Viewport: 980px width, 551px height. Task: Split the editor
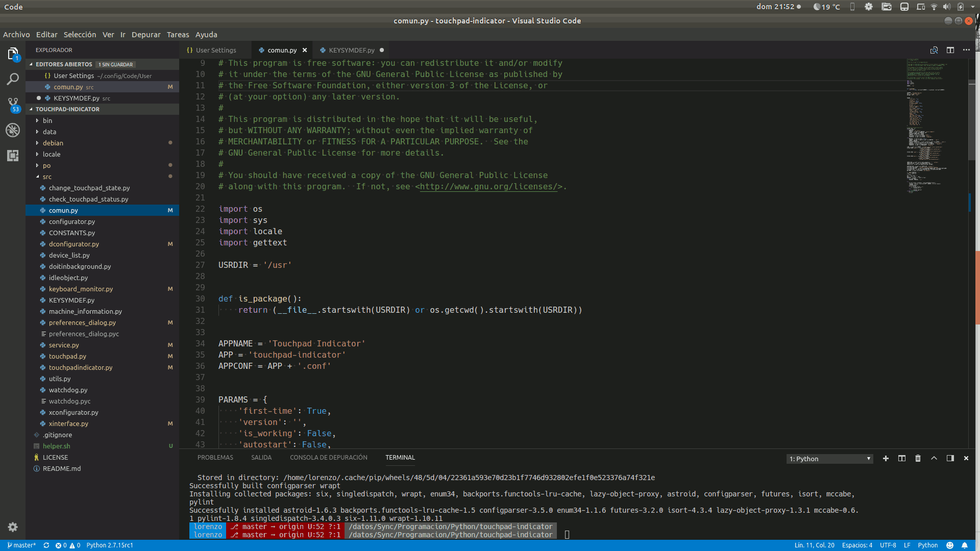pyautogui.click(x=950, y=50)
